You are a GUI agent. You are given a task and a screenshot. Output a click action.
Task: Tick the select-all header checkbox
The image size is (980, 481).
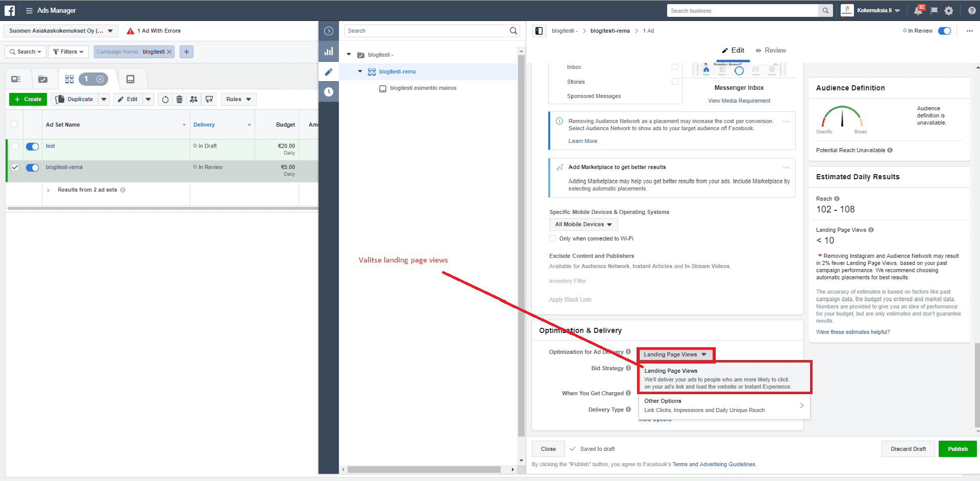pos(14,124)
